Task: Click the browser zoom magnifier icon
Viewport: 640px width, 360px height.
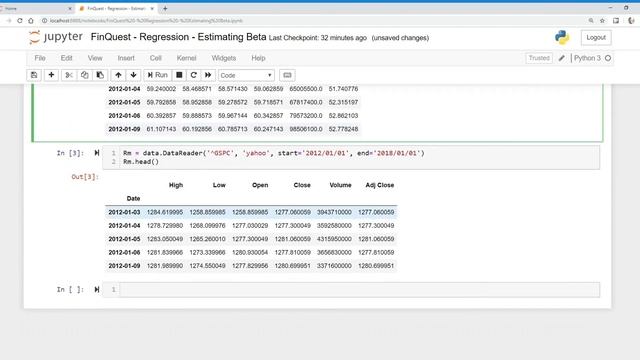Action: tap(591, 20)
